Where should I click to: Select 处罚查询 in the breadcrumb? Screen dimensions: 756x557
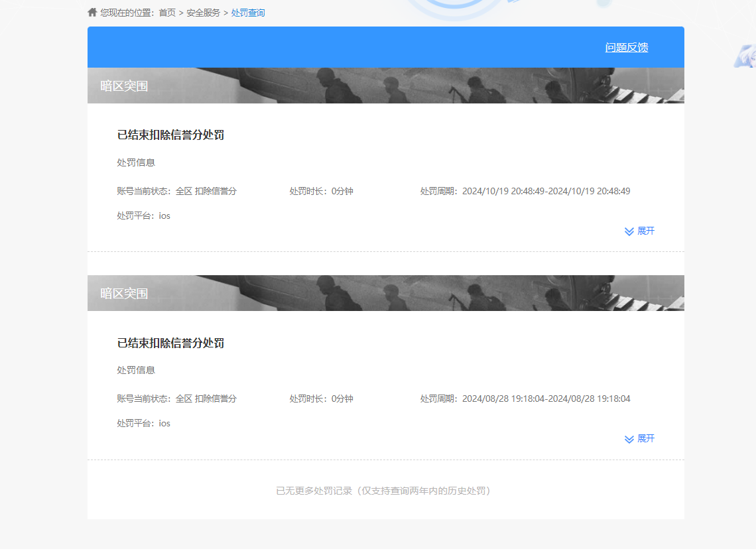[248, 13]
